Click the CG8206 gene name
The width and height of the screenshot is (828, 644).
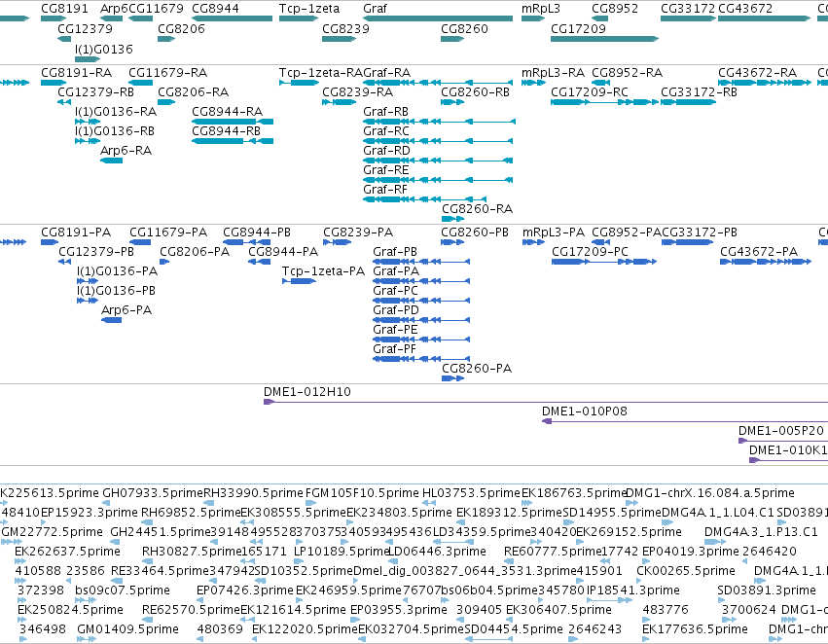coord(181,28)
